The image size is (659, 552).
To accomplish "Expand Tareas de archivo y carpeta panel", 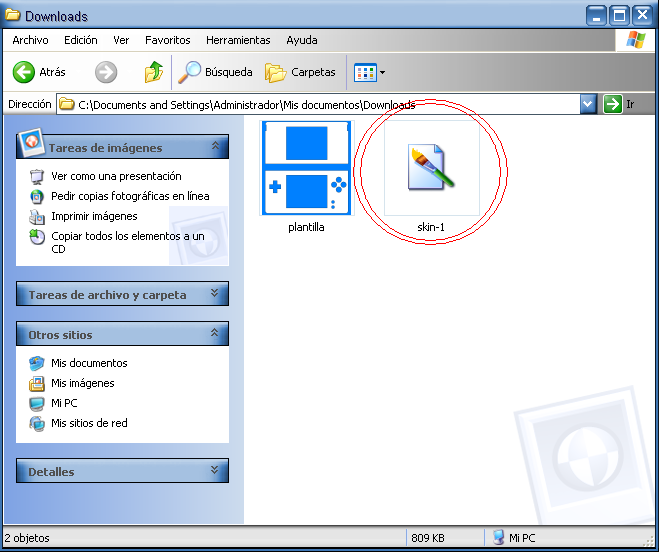I will point(214,293).
